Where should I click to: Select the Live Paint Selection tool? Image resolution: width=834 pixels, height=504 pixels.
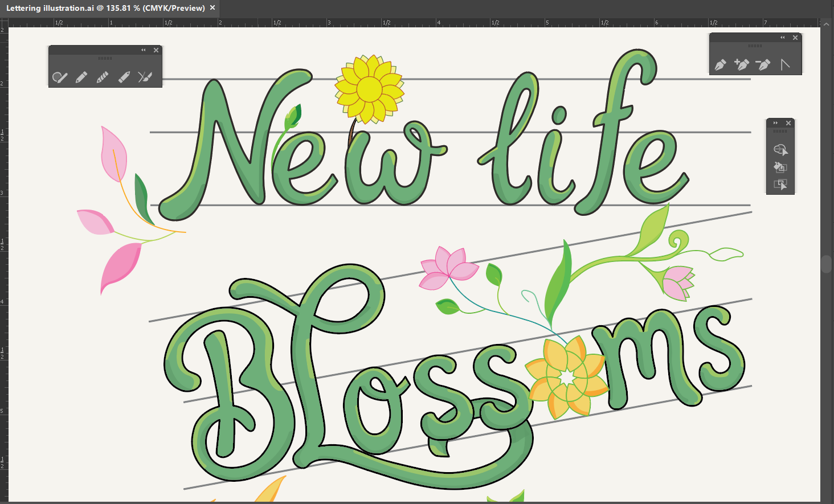pyautogui.click(x=780, y=185)
